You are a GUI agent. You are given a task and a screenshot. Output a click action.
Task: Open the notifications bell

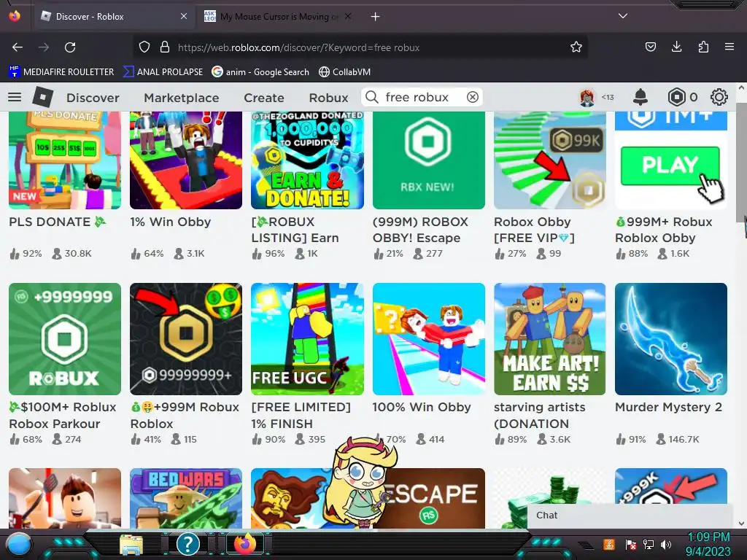(640, 97)
